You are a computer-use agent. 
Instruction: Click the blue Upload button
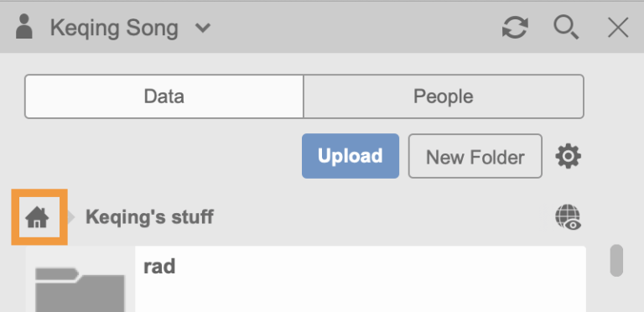click(x=351, y=156)
